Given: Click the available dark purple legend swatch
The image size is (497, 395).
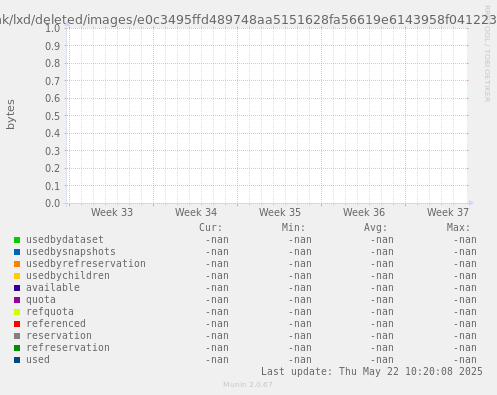Looking at the screenshot, I should (x=17, y=288).
